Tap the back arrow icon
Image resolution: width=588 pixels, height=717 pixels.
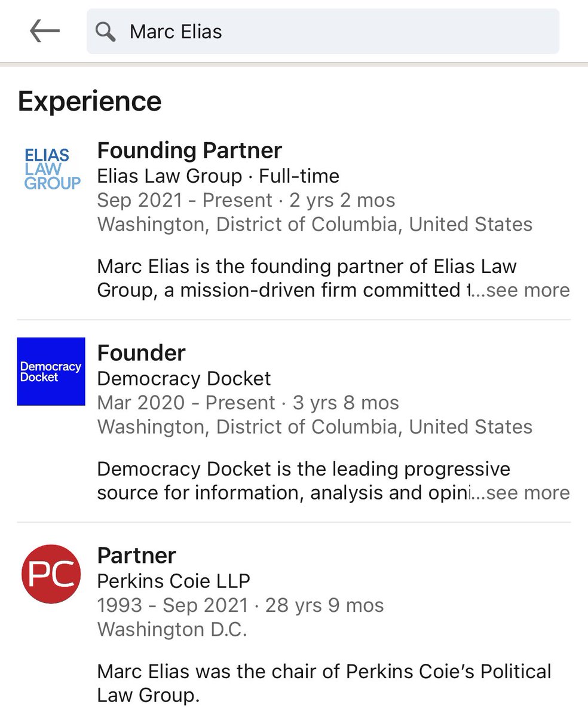45,32
